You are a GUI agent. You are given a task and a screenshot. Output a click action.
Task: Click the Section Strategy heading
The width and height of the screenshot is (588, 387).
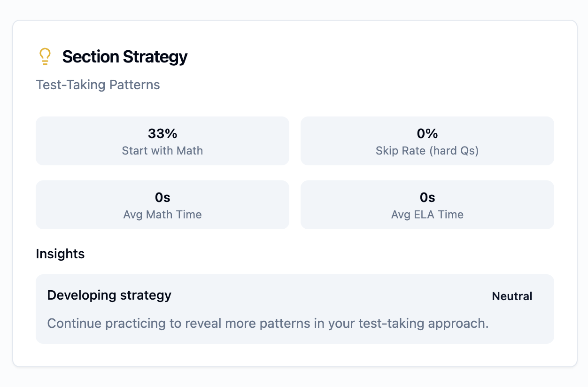click(x=124, y=57)
